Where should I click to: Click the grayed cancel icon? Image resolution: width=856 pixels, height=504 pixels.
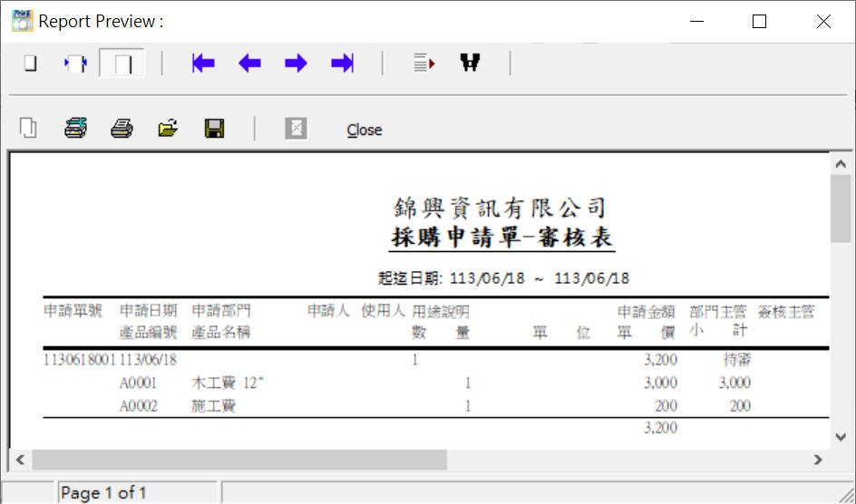pyautogui.click(x=296, y=129)
